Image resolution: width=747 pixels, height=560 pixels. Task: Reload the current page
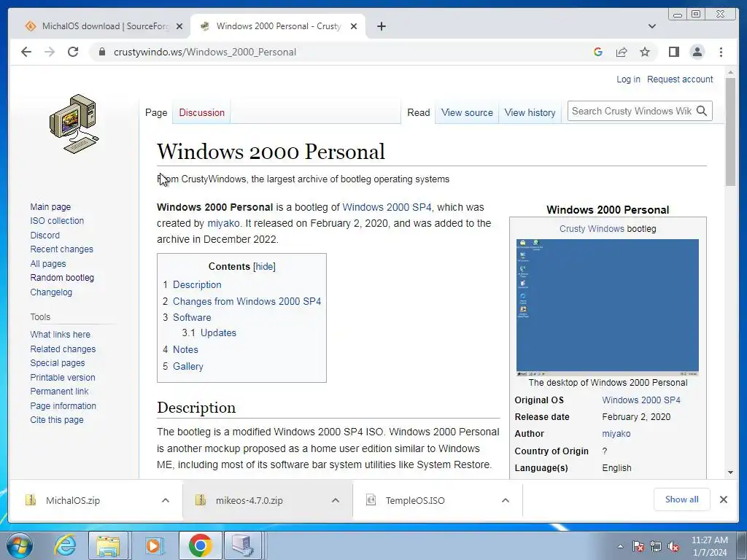click(73, 52)
